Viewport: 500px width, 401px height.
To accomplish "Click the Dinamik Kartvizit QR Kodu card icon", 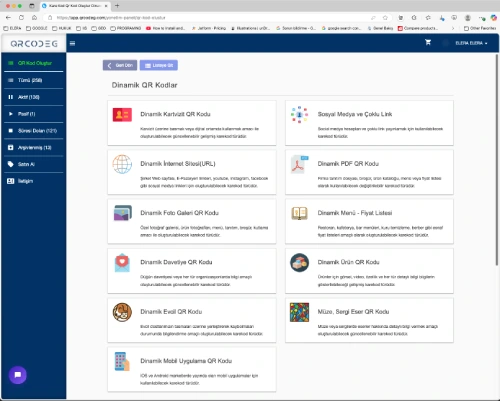I will (122, 115).
